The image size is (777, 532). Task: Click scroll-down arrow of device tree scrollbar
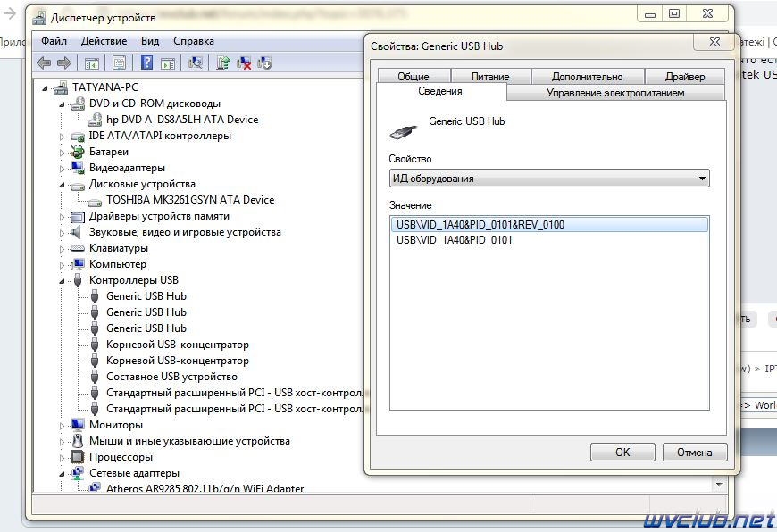[x=719, y=485]
